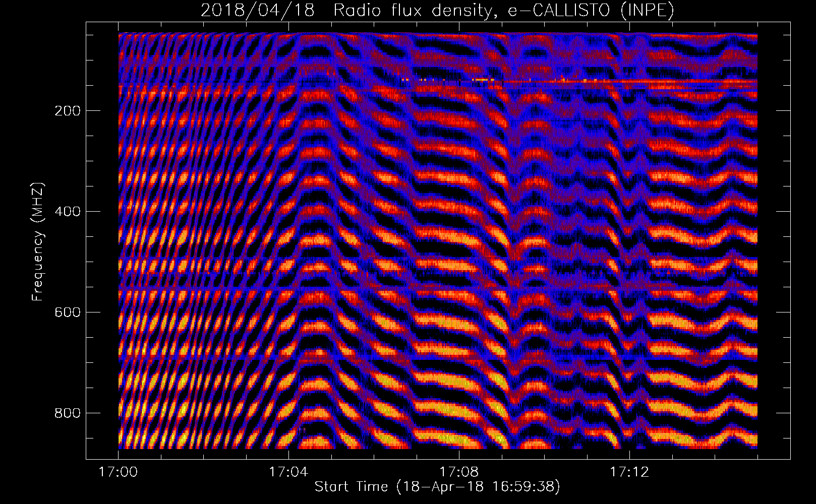This screenshot has width=816, height=504.
Task: Click the 800 frequency tick label
Action: (68, 413)
